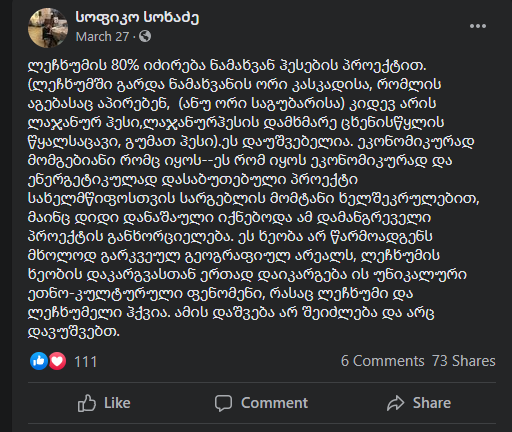Open the author's round profile picture
Screen dimensions: 512x432
coord(48,28)
